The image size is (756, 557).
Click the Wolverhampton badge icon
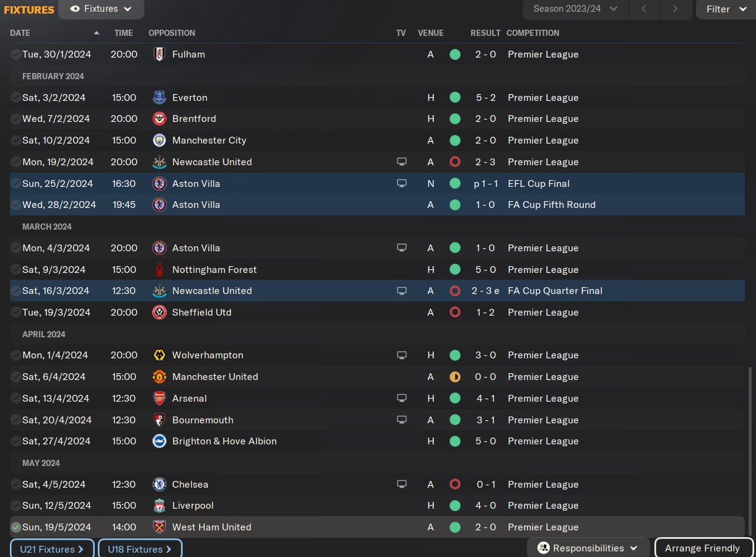point(159,355)
